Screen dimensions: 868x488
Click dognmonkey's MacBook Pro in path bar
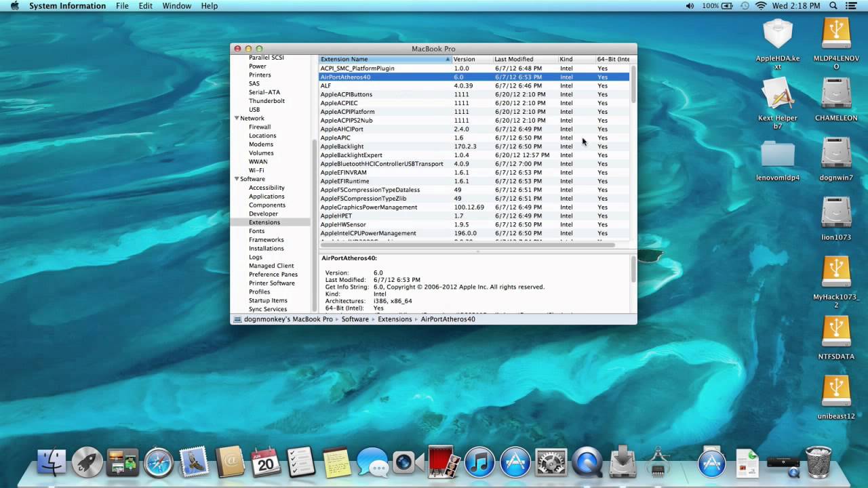[288, 319]
